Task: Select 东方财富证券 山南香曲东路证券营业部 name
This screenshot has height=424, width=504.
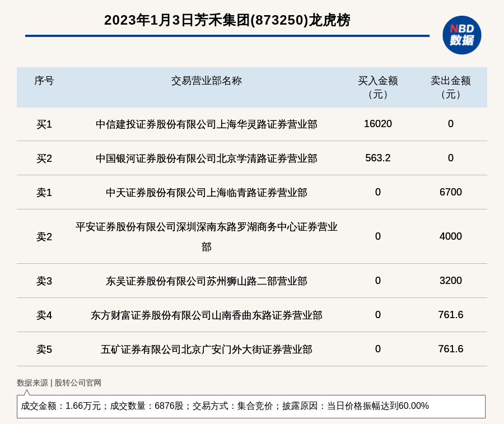Action: pyautogui.click(x=206, y=315)
